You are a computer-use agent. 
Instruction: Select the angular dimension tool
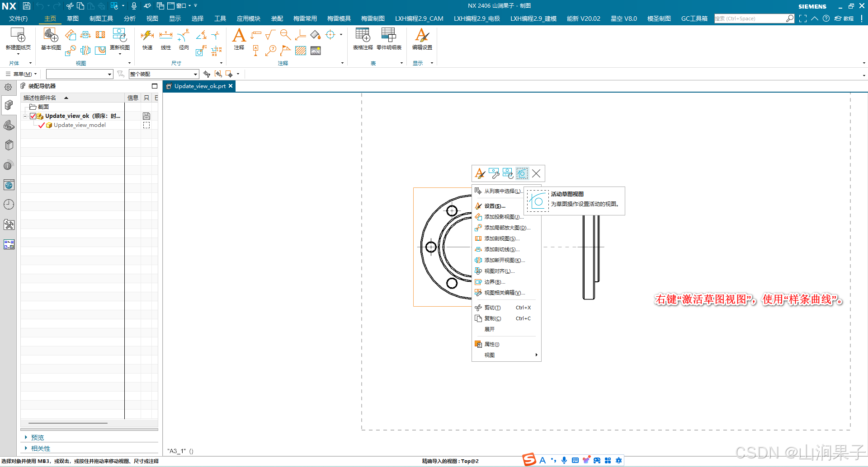pos(201,35)
